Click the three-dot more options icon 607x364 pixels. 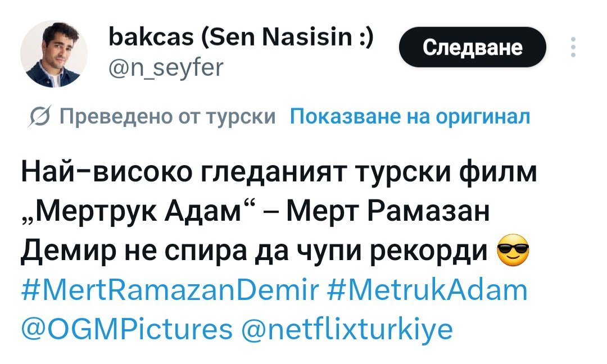(573, 48)
